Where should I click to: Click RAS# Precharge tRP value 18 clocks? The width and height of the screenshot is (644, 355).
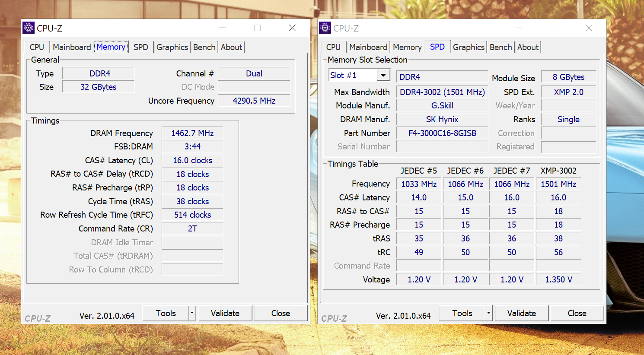click(x=192, y=187)
